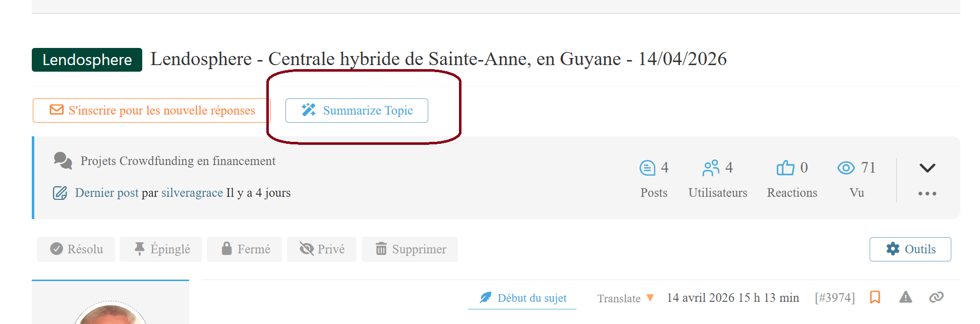Click the Utilisateurs people icon
Image resolution: width=980 pixels, height=324 pixels.
tap(711, 168)
